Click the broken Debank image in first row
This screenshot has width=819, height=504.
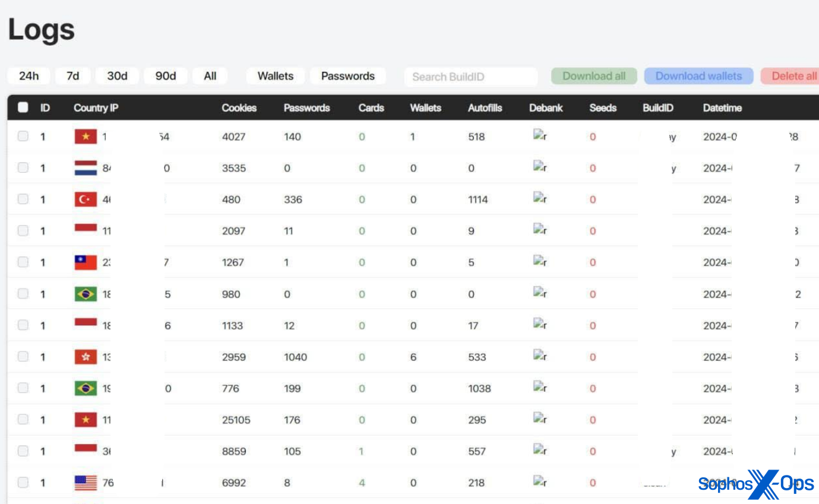click(x=540, y=135)
